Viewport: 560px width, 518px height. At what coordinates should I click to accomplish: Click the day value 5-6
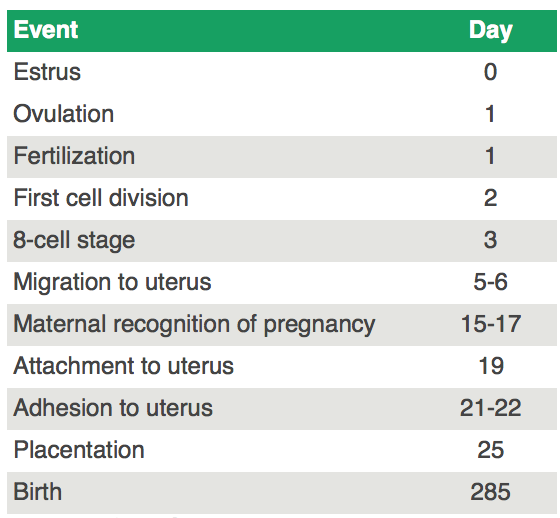pyautogui.click(x=490, y=282)
